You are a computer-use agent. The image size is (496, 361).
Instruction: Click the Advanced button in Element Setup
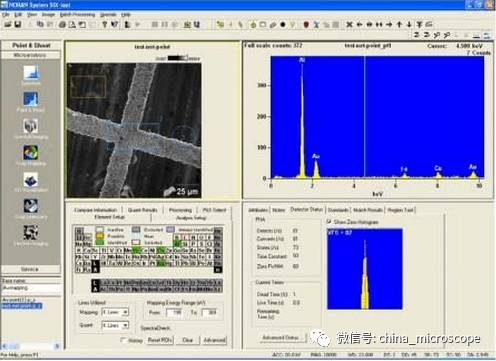point(214,340)
